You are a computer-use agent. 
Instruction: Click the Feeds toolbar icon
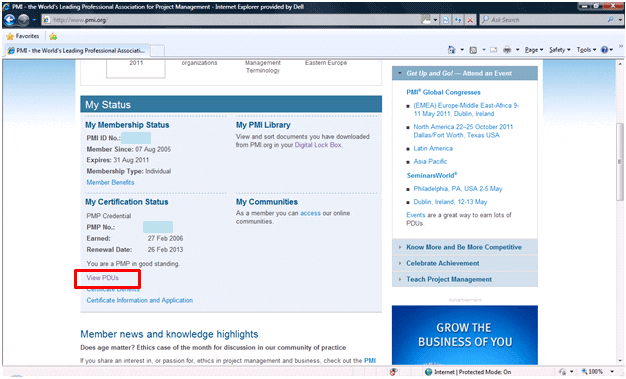click(473, 50)
